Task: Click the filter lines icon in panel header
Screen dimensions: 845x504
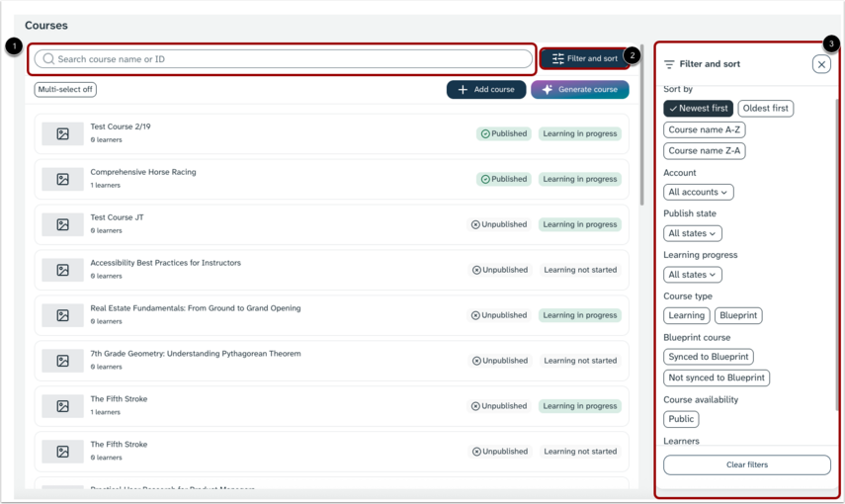Action: [x=669, y=64]
